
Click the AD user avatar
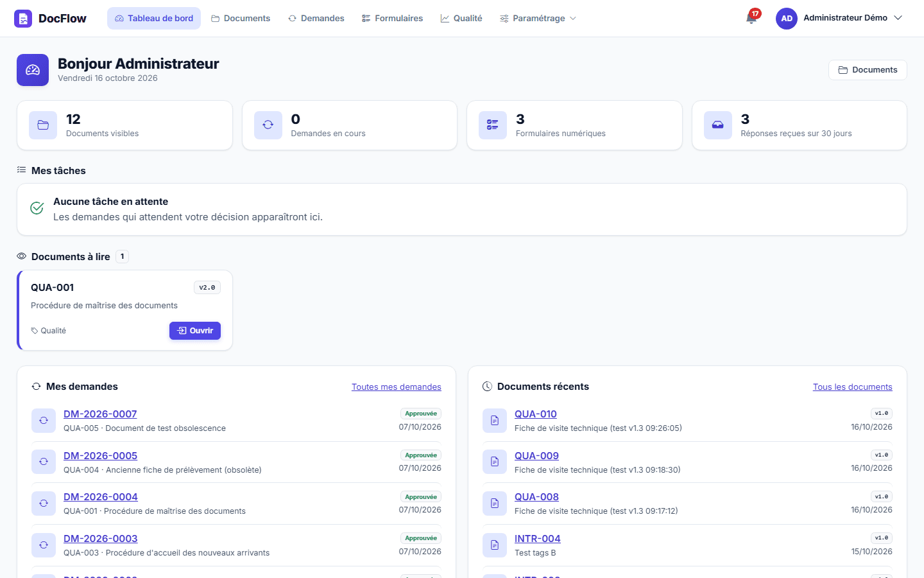787,19
